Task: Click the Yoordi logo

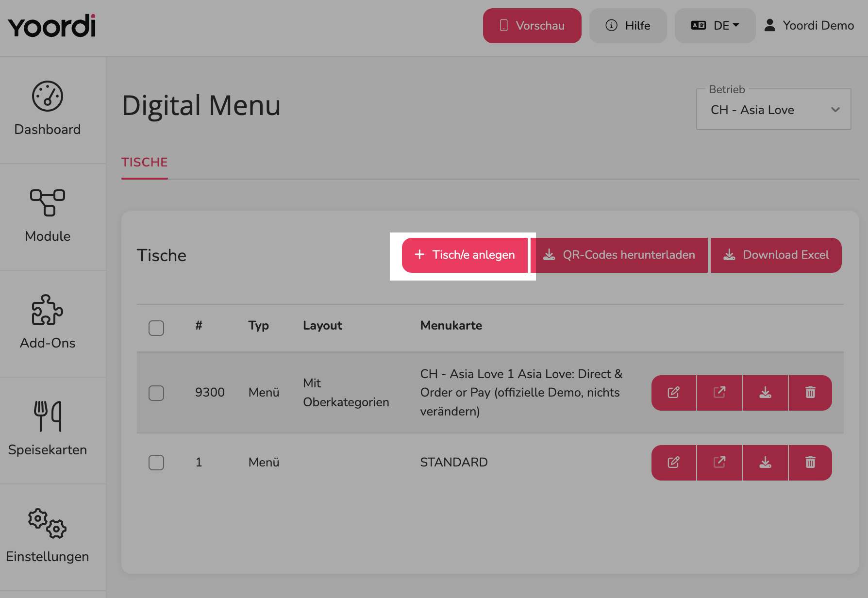Action: 52,26
